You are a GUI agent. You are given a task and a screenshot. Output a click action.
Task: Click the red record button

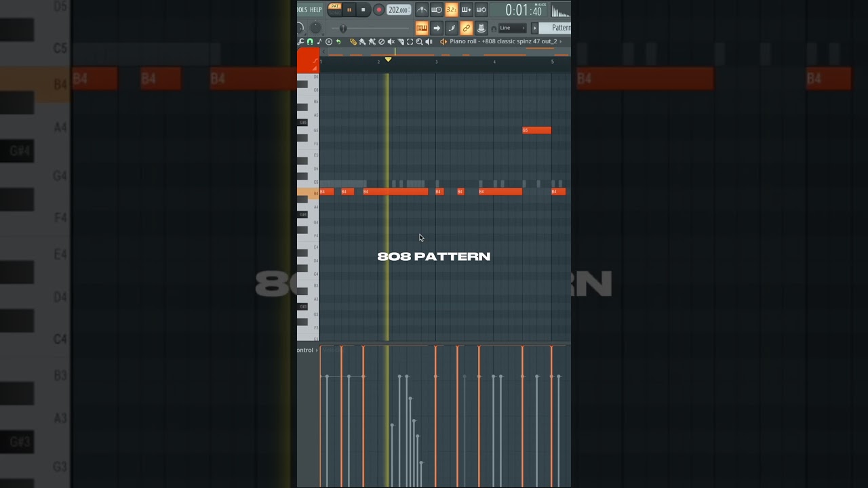pos(379,9)
